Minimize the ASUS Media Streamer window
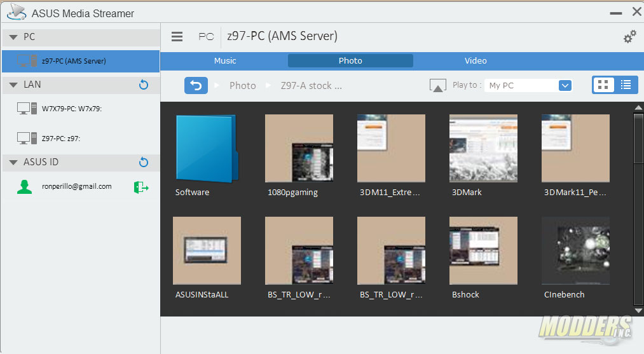 (615, 13)
